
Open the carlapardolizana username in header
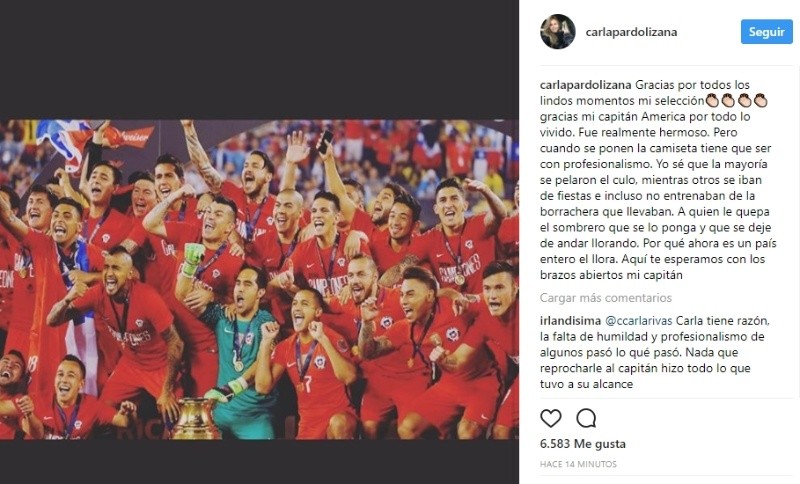[631, 32]
